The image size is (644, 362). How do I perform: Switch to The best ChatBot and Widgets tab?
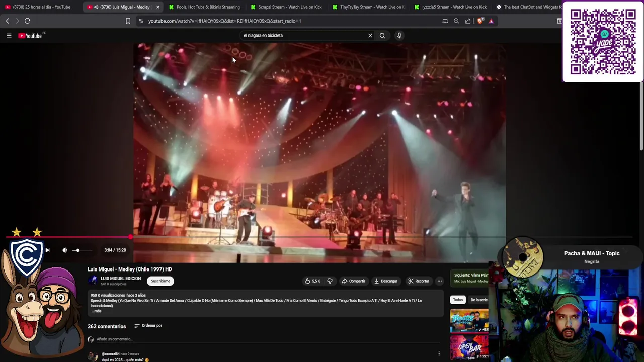528,7
